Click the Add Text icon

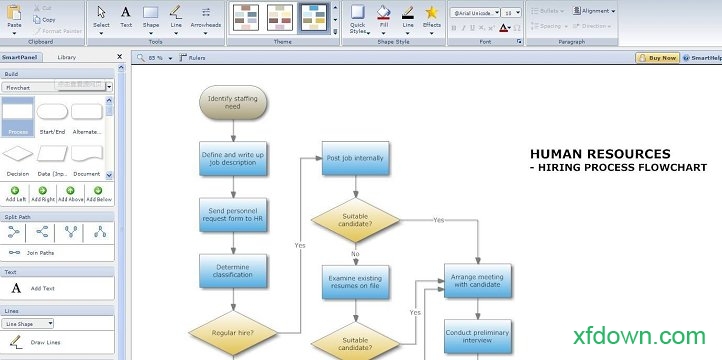click(x=16, y=288)
